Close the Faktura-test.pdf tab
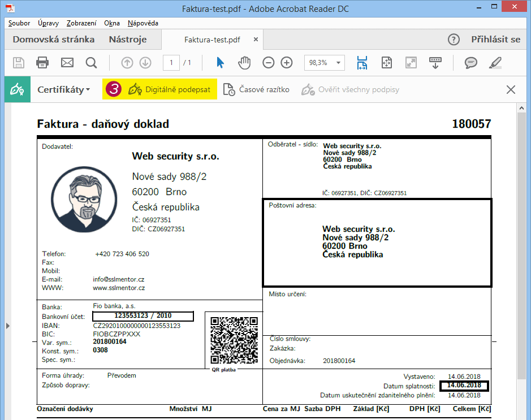Image resolution: width=531 pixels, height=420 pixels. point(256,39)
